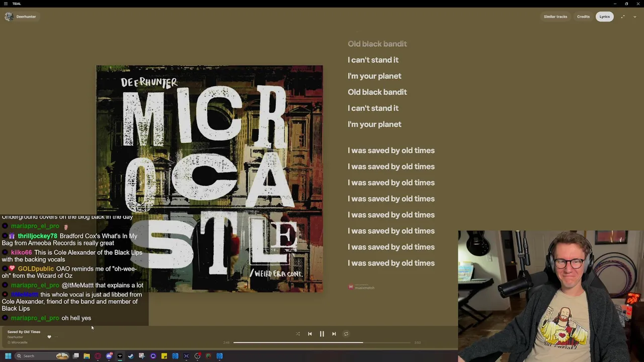Open the OBS Studio taskbar icon
Image resolution: width=644 pixels, height=362 pixels.
(198, 356)
